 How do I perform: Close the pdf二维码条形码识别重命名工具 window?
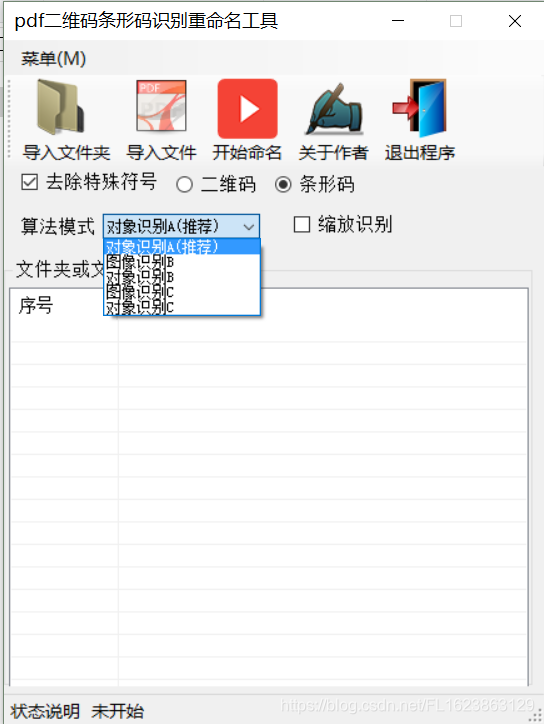pos(515,21)
